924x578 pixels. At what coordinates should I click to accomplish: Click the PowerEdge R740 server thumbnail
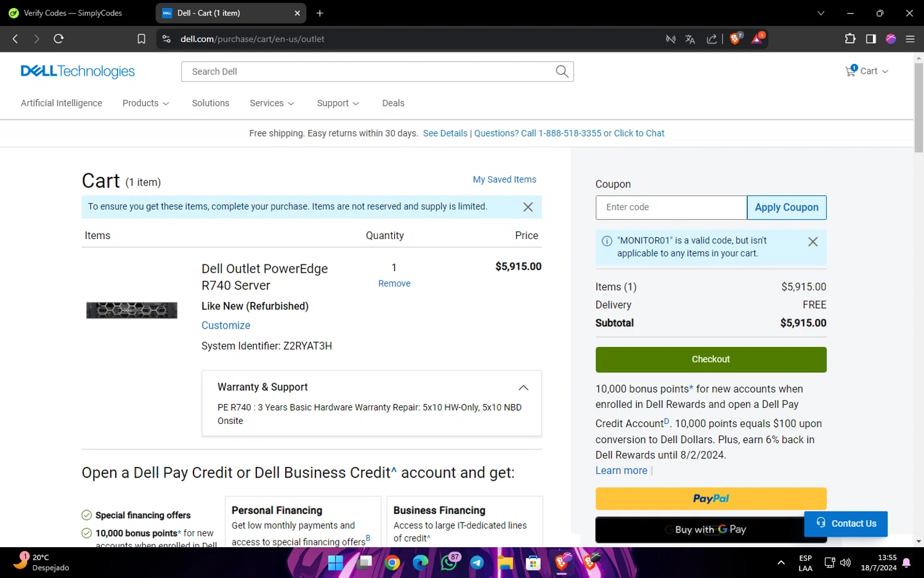pos(132,310)
